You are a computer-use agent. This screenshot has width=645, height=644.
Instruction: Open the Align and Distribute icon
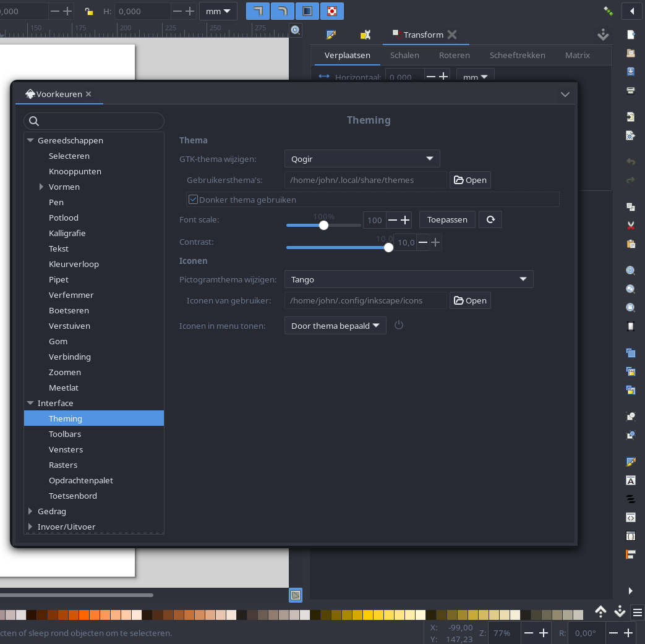631,554
